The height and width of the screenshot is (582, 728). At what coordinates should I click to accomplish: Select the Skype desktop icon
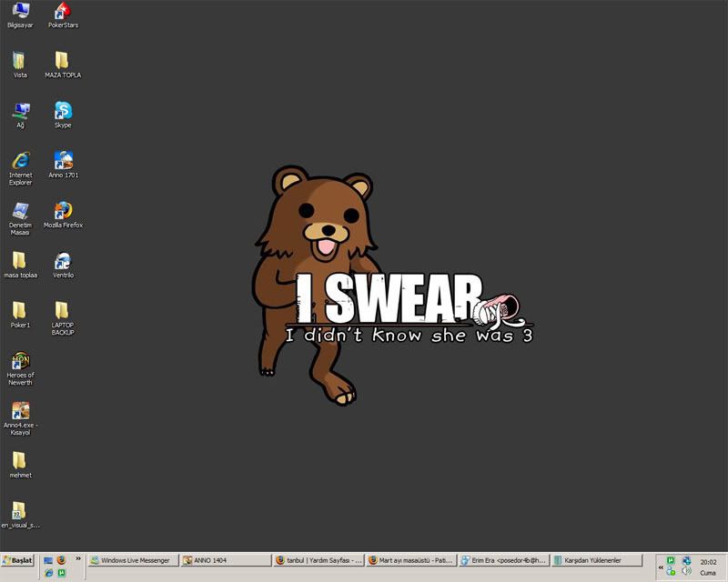coord(63,111)
